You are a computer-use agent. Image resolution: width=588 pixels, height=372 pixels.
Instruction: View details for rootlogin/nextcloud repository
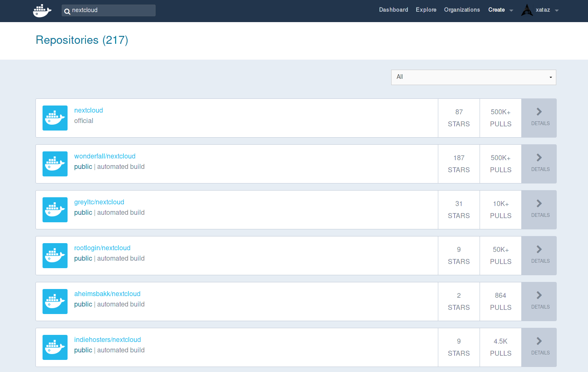click(x=539, y=256)
